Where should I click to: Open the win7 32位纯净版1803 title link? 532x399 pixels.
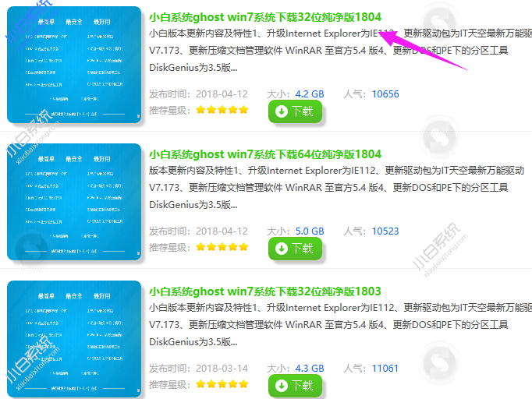265,291
